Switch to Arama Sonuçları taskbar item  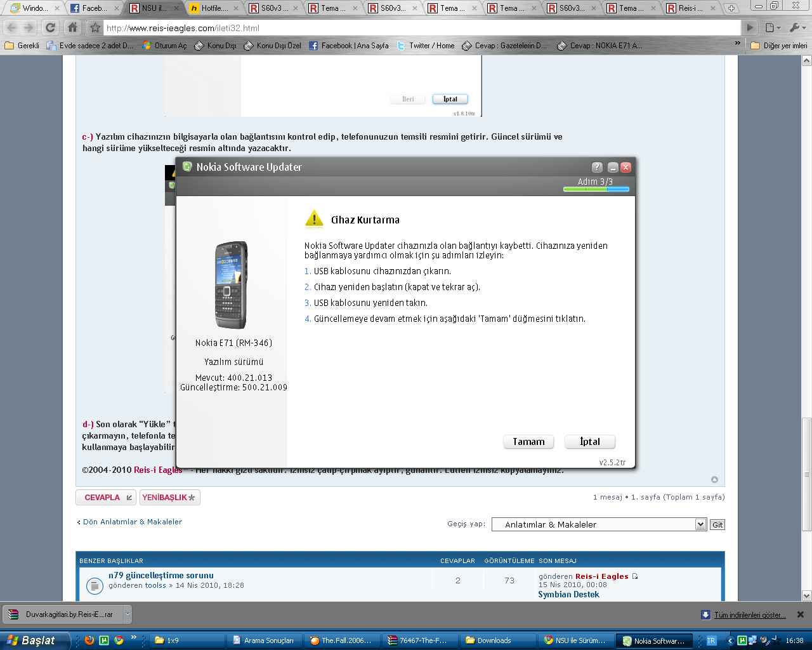(264, 640)
